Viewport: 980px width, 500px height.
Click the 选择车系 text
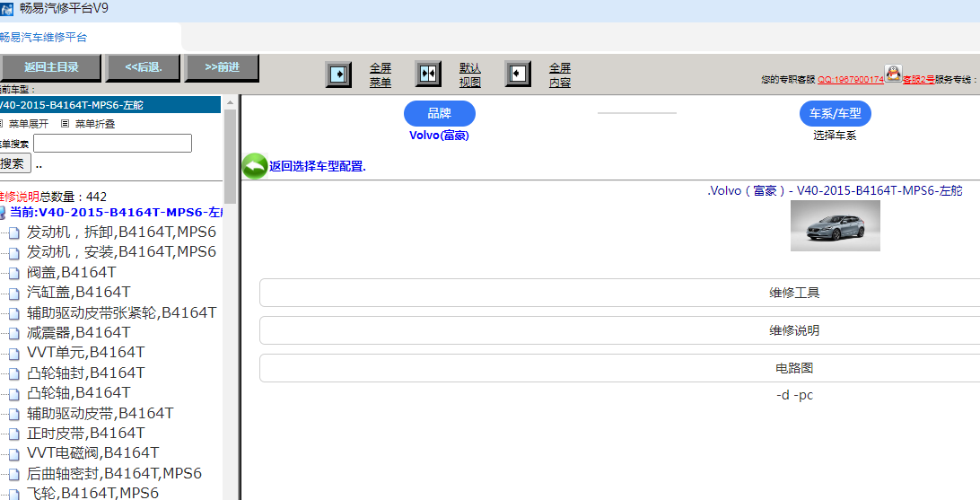pyautogui.click(x=835, y=136)
